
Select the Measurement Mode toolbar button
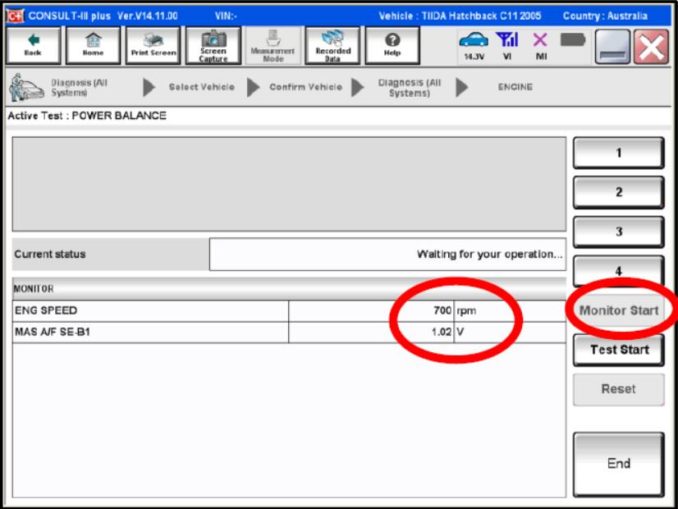[272, 45]
